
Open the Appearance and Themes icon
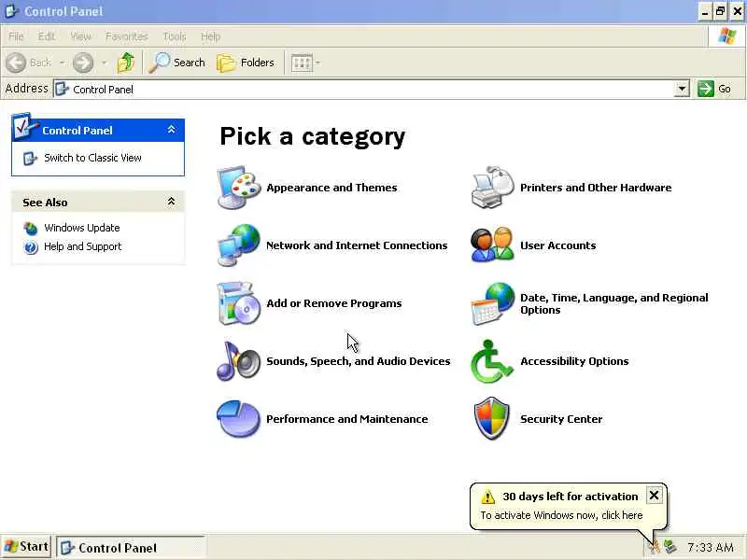(239, 188)
